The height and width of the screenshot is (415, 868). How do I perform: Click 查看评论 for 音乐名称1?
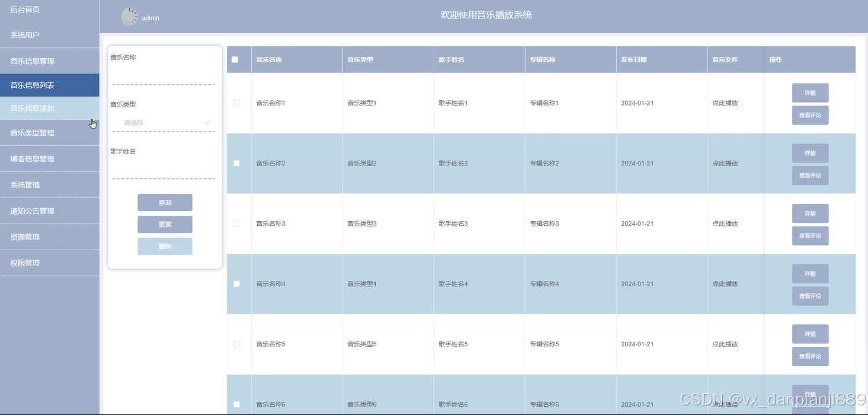810,115
